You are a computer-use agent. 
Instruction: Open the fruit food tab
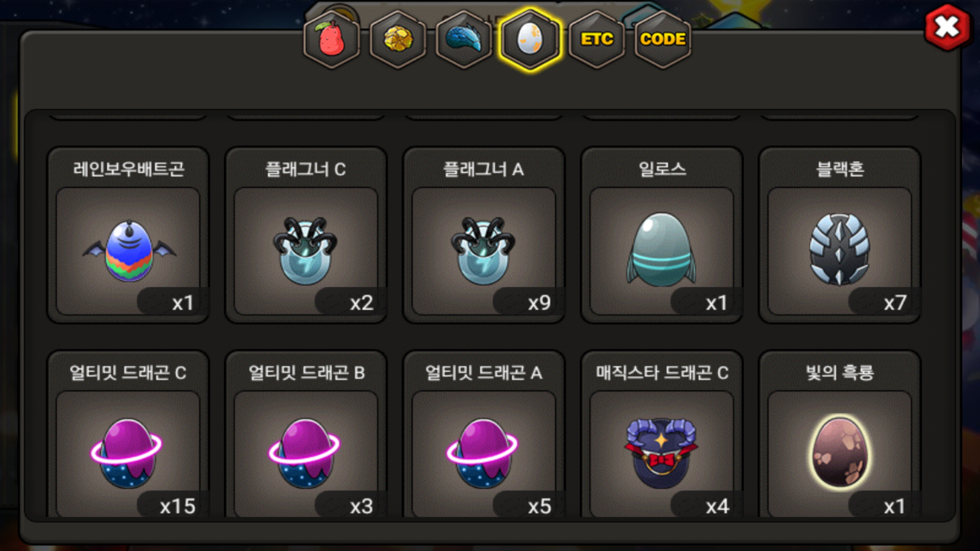point(332,40)
